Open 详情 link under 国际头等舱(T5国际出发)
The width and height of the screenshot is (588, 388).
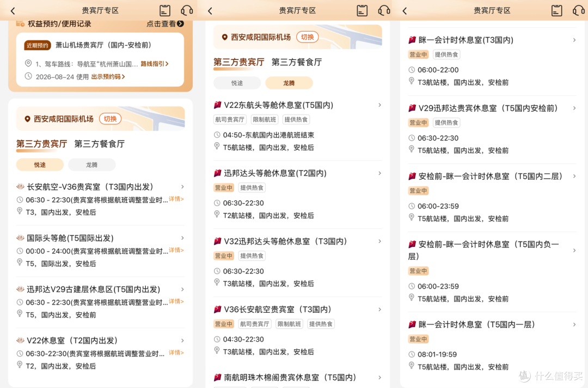click(176, 250)
